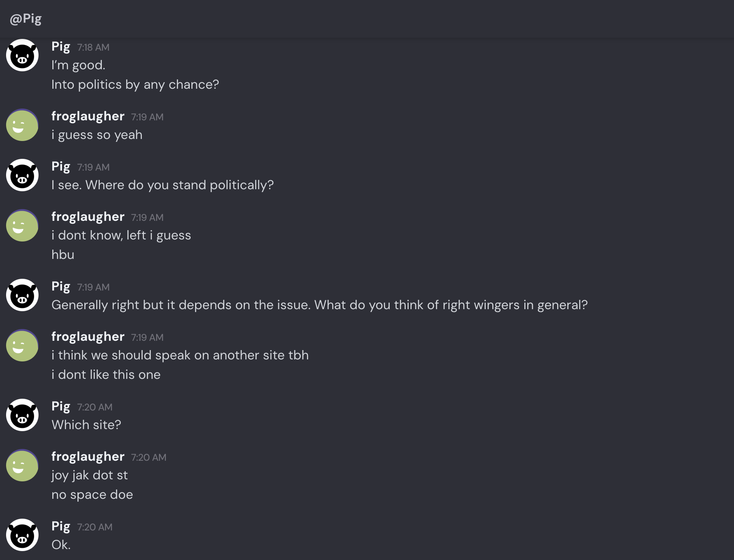The width and height of the screenshot is (734, 560).
Task: Open froglaugher's avatar next to "joy jak dot st"
Action: click(x=22, y=466)
